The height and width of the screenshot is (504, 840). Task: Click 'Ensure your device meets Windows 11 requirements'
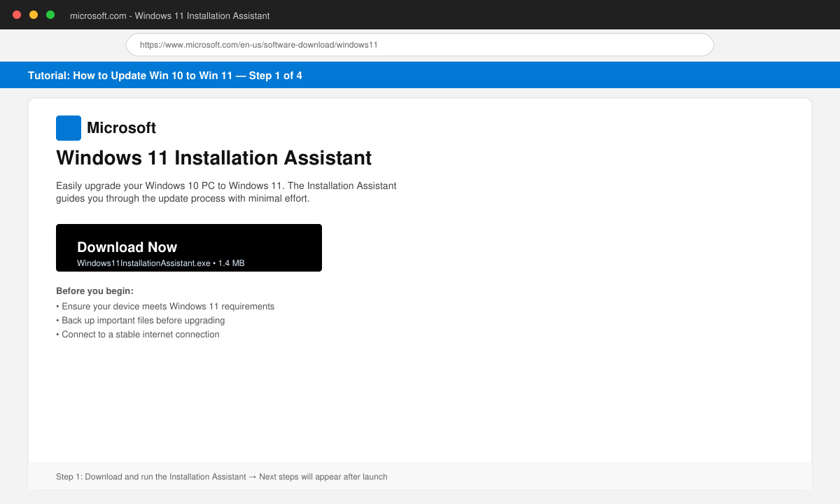click(165, 306)
